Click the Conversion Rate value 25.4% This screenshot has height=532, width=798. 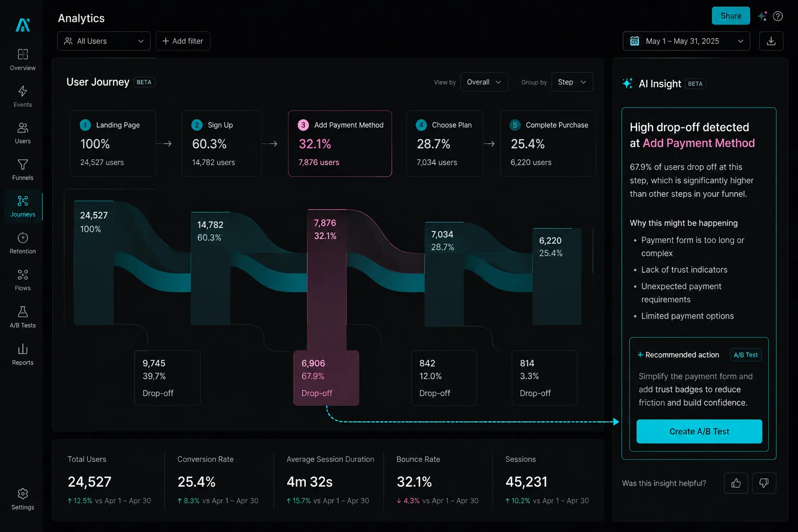pyautogui.click(x=196, y=482)
